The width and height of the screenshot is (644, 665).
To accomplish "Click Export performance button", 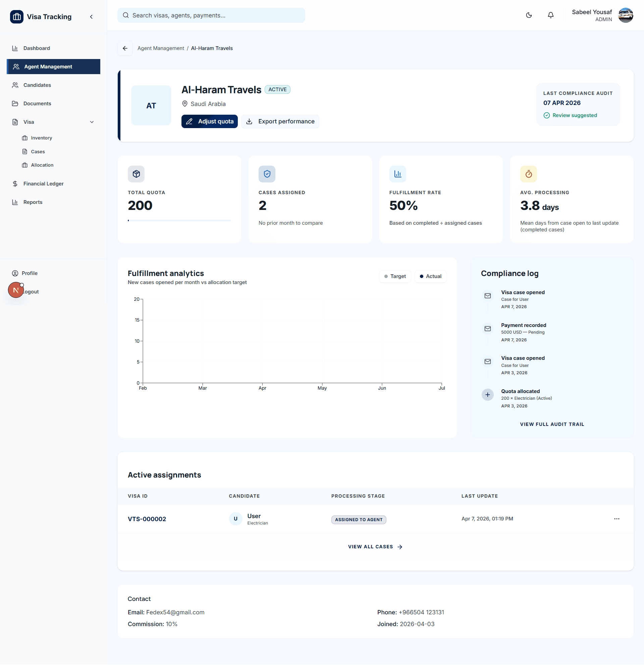I will click(x=280, y=121).
